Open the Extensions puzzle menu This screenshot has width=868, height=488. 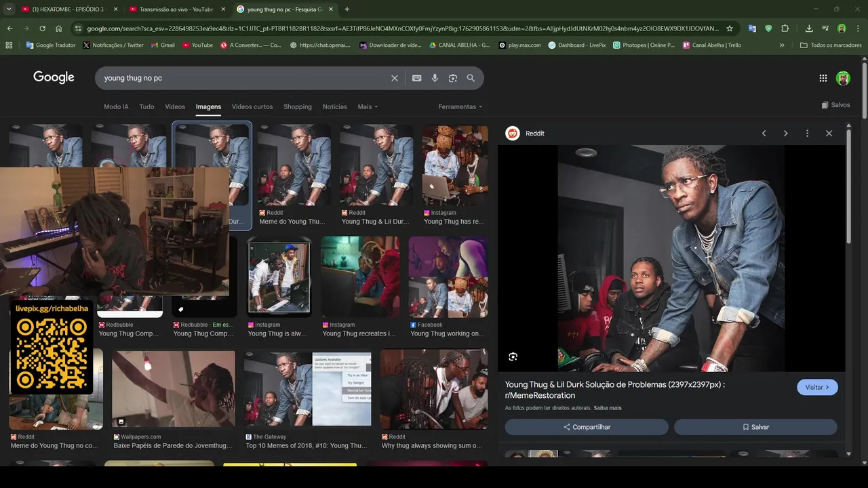[785, 28]
